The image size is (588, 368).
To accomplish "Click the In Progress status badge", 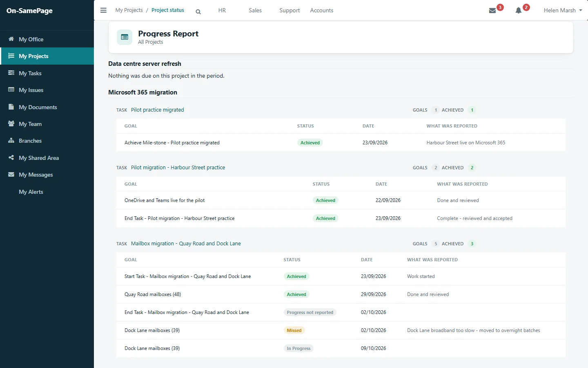I will 298,348.
